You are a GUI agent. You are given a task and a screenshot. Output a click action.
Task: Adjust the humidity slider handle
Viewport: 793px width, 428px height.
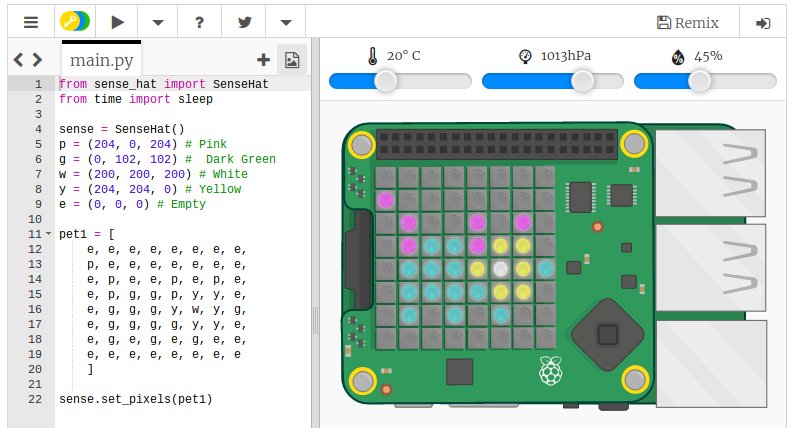coord(700,81)
